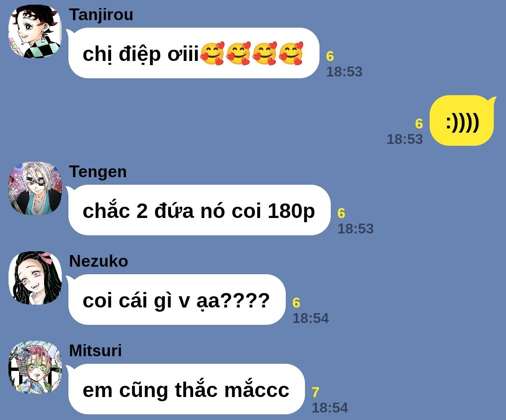Click the sender name Tengen
Image resolution: width=506 pixels, height=420 pixels.
coord(98,172)
